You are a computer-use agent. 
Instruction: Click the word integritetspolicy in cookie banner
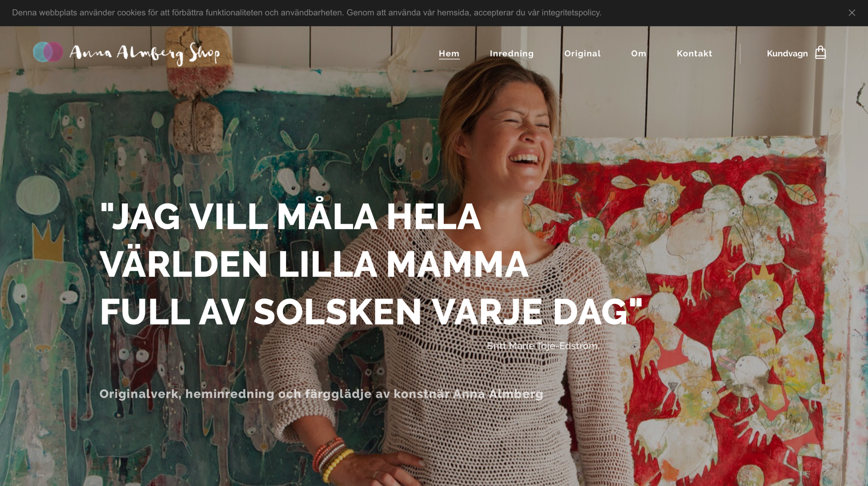571,13
